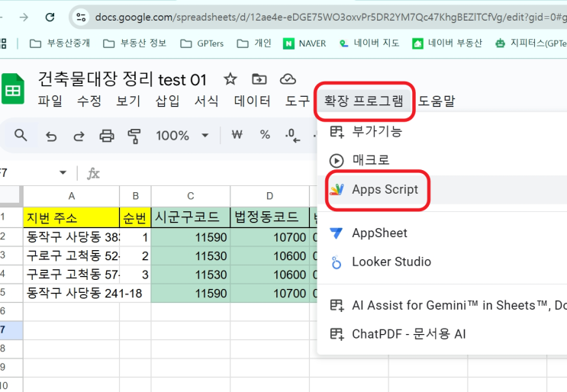Check the cloud save status icon

[288, 79]
